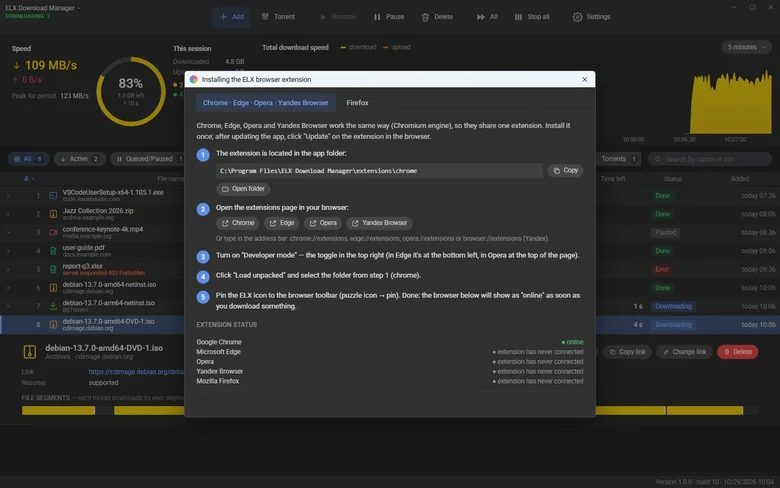Click the VSCodeUserSetup exe file icon
This screenshot has height=488, width=780.
[x=53, y=195]
